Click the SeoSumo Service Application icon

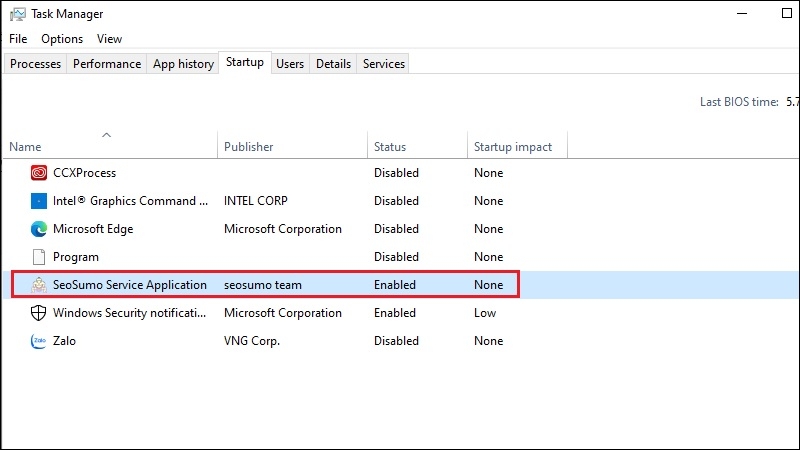click(39, 285)
